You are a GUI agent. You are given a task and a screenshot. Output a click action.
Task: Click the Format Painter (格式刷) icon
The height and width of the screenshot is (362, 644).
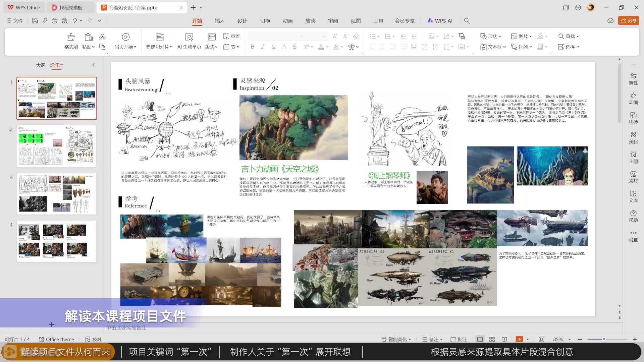pyautogui.click(x=71, y=37)
